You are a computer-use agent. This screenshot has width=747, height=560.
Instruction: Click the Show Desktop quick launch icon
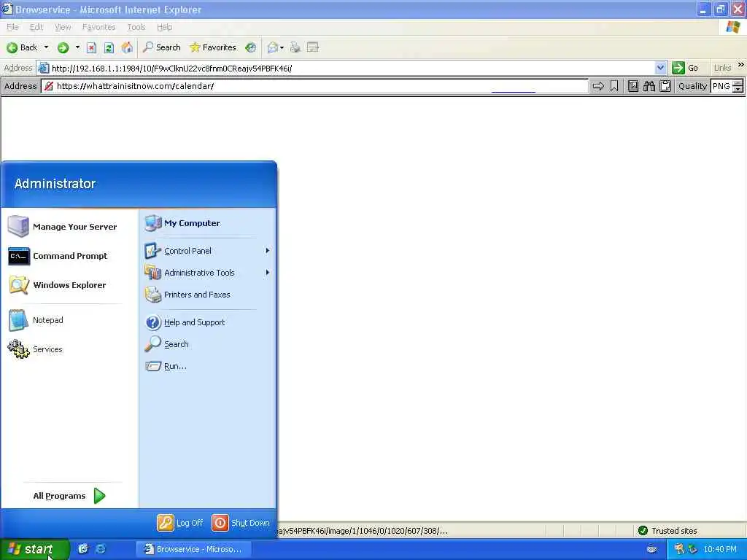point(83,549)
